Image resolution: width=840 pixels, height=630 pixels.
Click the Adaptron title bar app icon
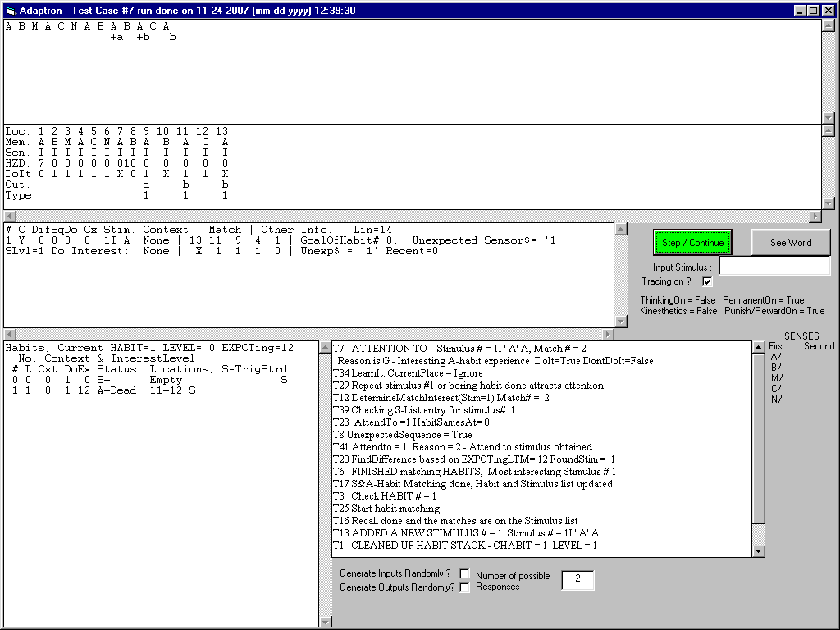click(11, 10)
